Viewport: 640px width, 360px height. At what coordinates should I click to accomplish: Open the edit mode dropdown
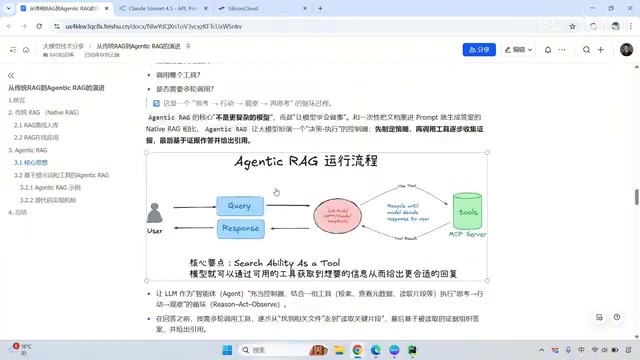[x=518, y=49]
